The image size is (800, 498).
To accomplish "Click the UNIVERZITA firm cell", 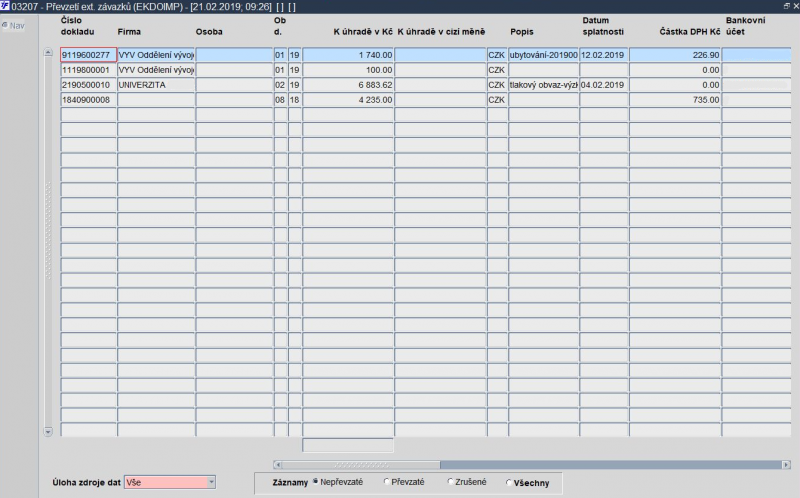I will [x=156, y=85].
